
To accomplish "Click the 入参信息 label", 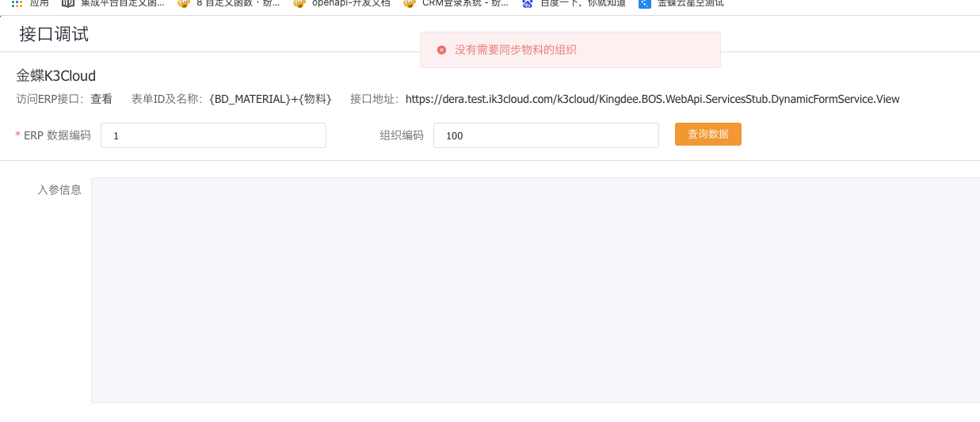I will [x=59, y=190].
